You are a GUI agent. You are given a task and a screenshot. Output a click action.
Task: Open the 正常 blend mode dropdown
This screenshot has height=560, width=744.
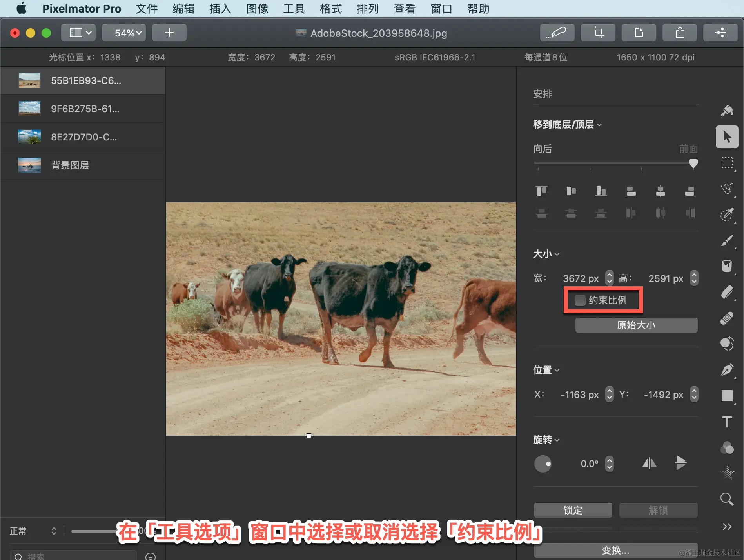click(33, 531)
